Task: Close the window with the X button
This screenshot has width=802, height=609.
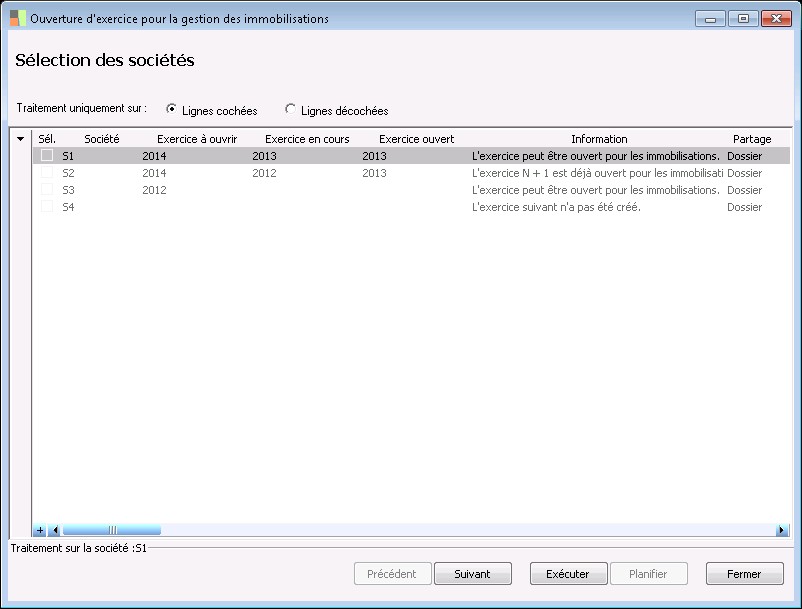Action: [x=776, y=19]
